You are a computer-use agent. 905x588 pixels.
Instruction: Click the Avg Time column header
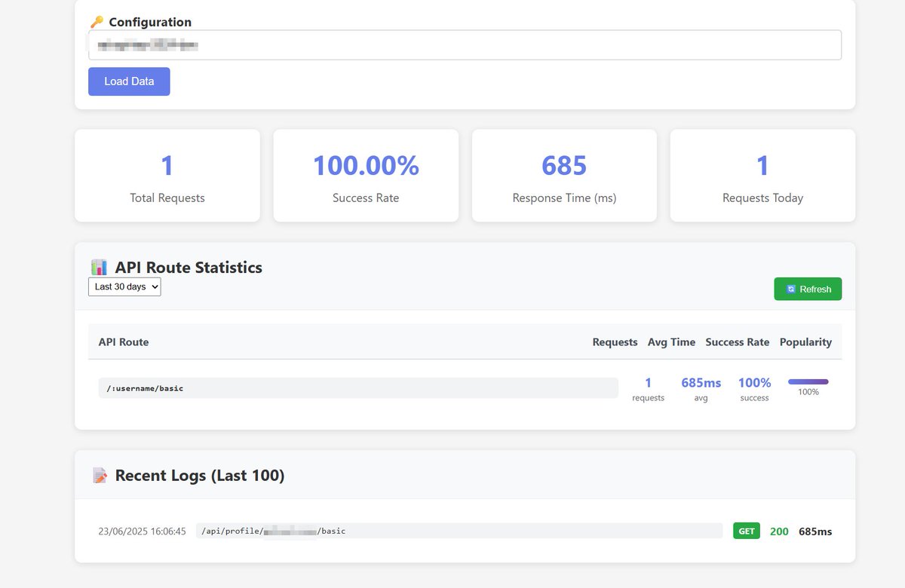tap(671, 342)
